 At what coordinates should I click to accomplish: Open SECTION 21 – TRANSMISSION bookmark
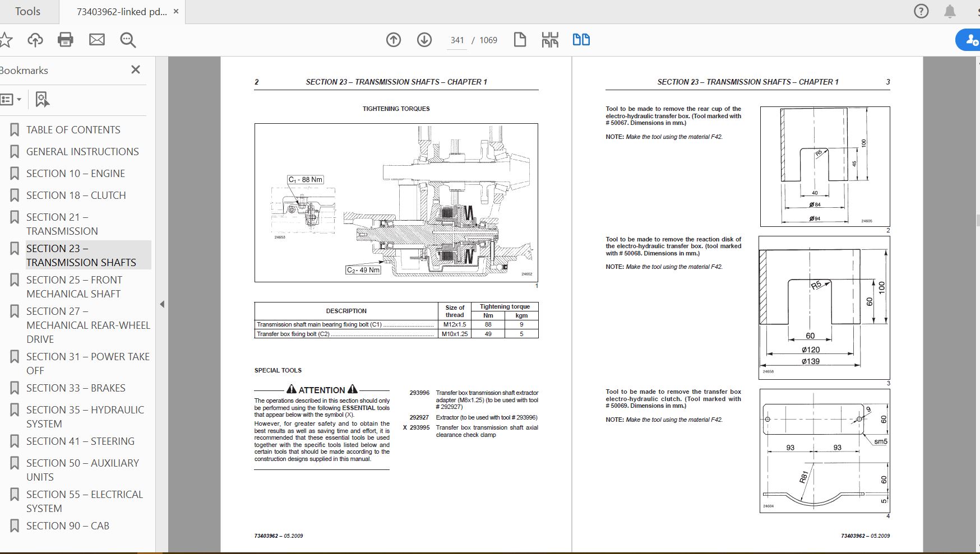click(x=62, y=224)
